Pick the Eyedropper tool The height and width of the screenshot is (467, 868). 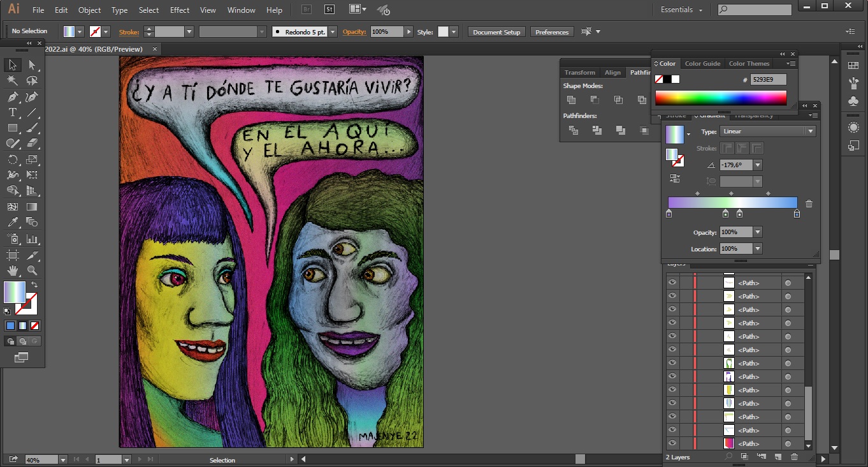pyautogui.click(x=13, y=222)
